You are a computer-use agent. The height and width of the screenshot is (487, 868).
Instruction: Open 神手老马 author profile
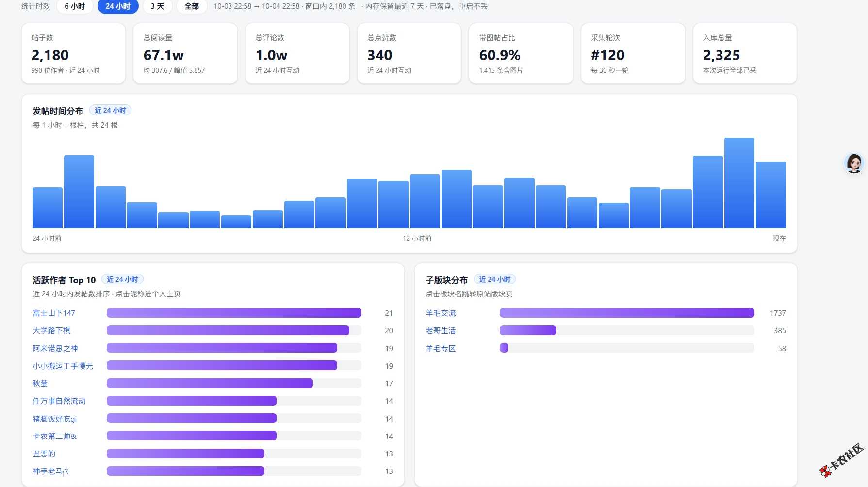click(x=50, y=471)
